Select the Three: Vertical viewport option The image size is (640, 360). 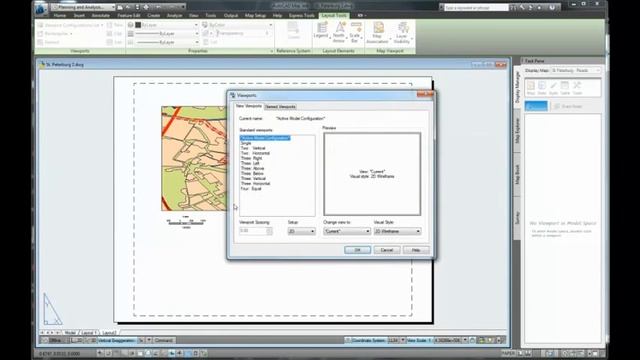coord(253,179)
